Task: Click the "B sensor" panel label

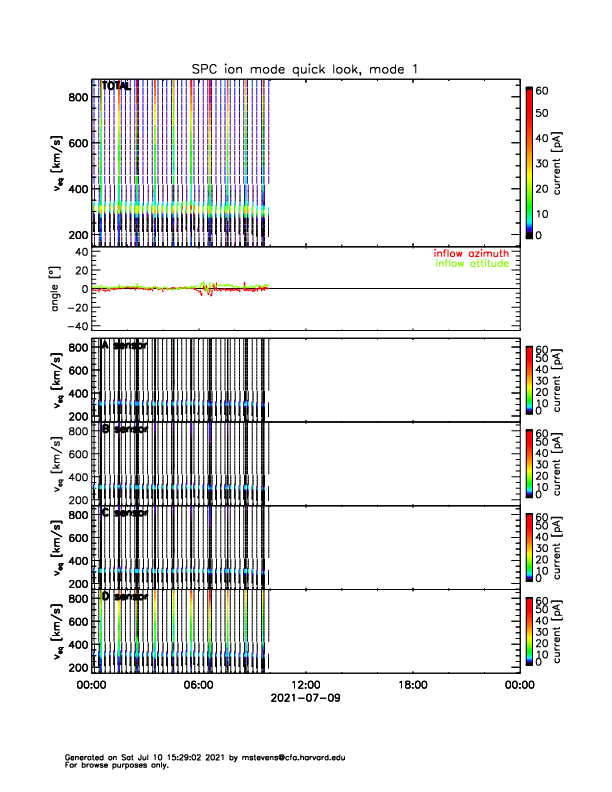Action: coord(124,428)
